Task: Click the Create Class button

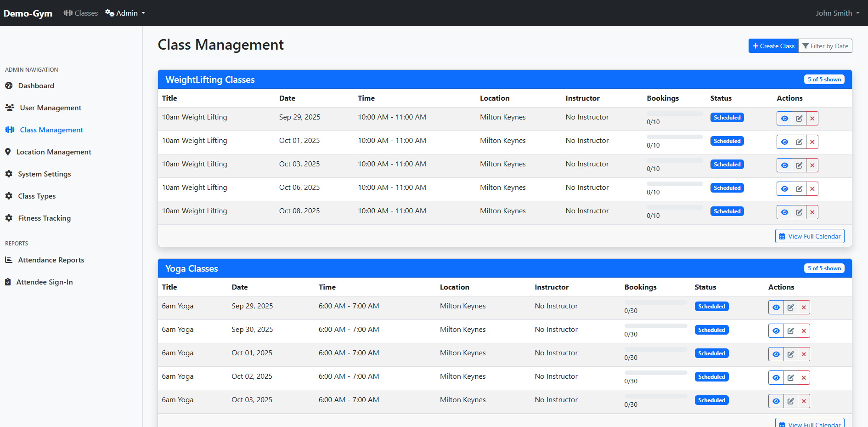Action: pos(773,46)
